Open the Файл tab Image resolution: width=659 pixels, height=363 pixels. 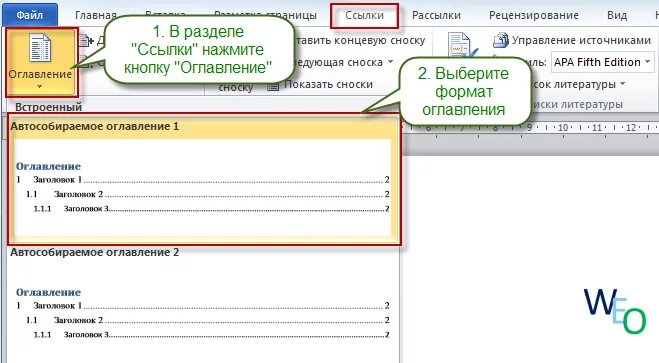[29, 15]
